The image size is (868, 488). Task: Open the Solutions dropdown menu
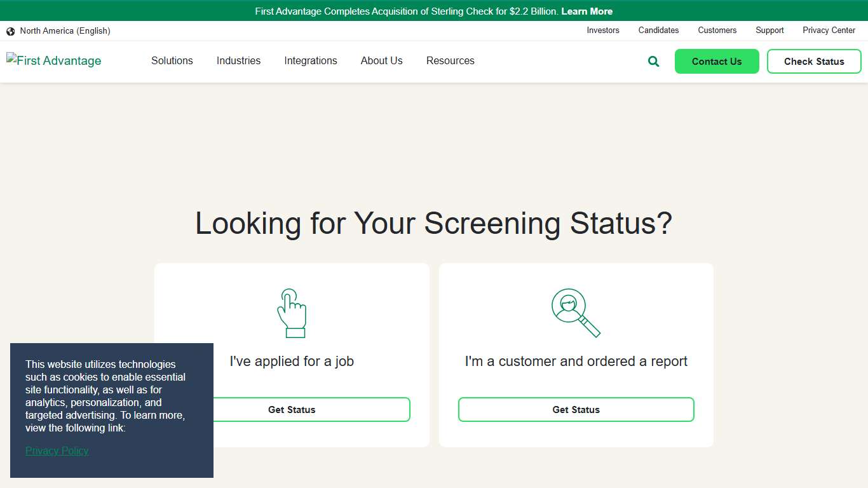point(172,61)
